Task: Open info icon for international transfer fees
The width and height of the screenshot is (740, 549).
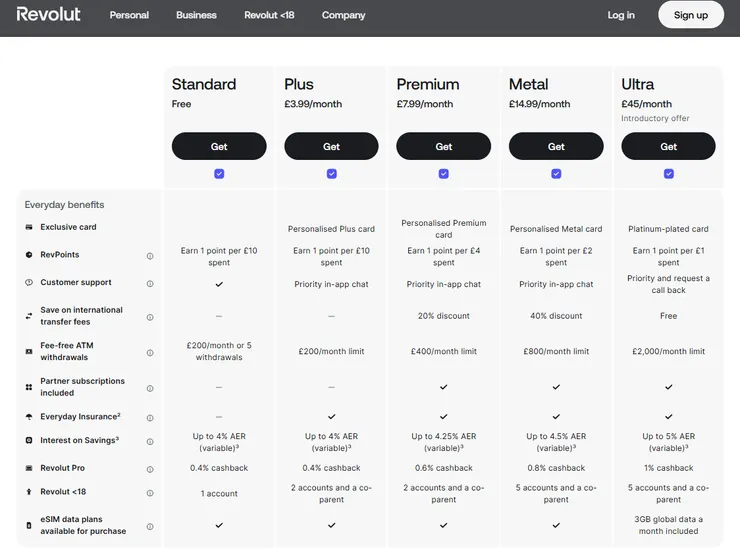Action: click(150, 317)
